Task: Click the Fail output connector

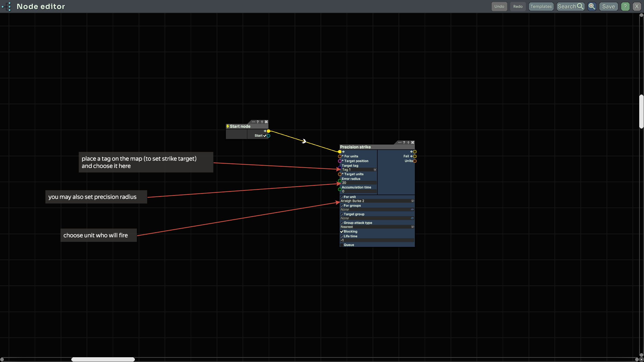Action: (x=415, y=156)
